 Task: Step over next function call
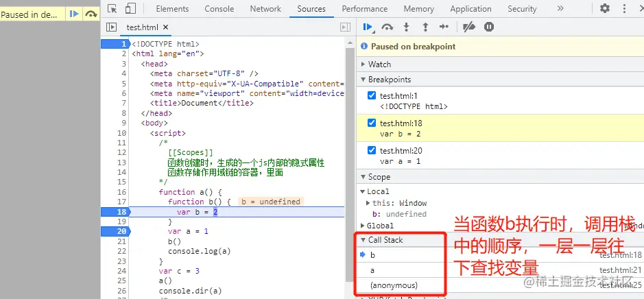(x=387, y=27)
